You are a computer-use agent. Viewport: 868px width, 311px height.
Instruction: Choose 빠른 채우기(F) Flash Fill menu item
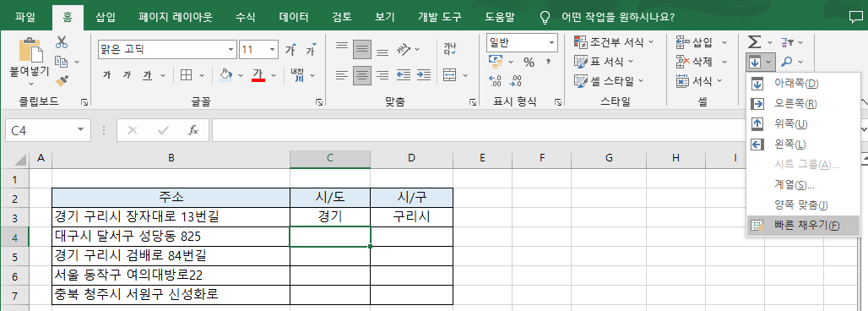click(803, 226)
